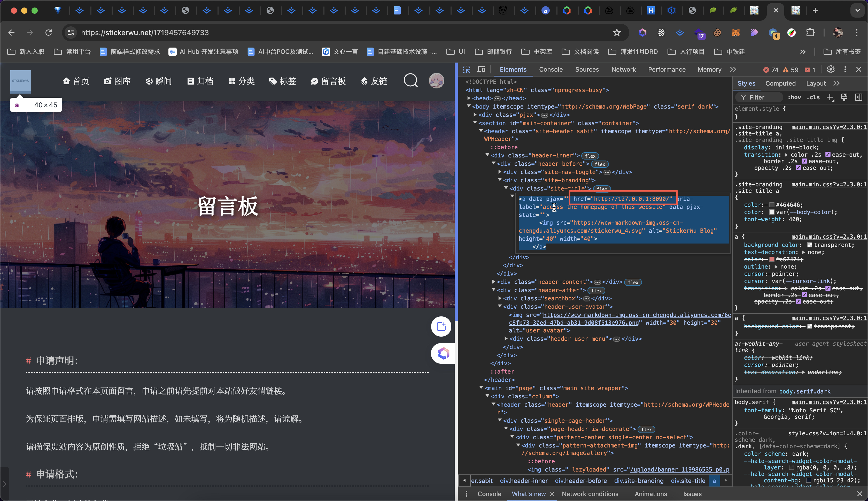Click the MetaMask fox extension icon
Image resolution: width=868 pixels, height=501 pixels.
click(735, 32)
